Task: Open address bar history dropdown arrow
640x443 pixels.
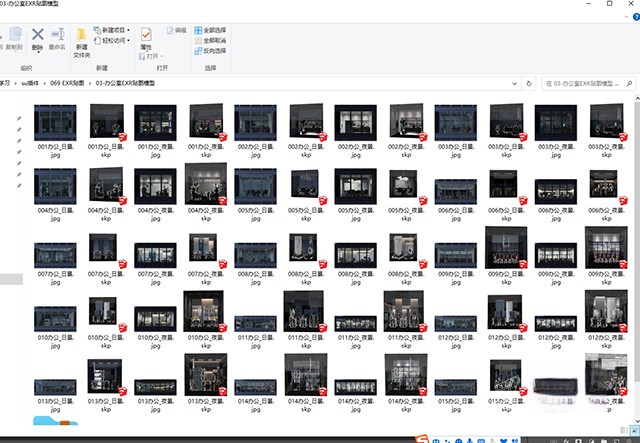Action: click(517, 85)
